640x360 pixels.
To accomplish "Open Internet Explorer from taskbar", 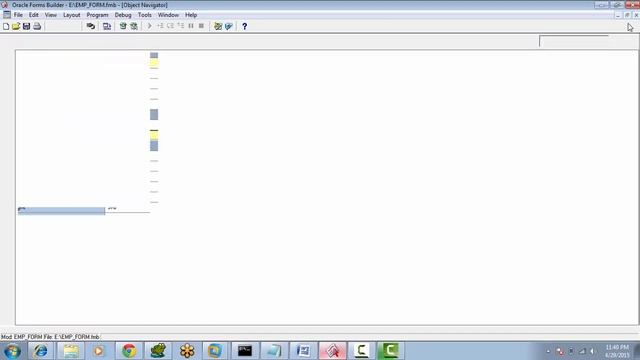I will pyautogui.click(x=40, y=351).
